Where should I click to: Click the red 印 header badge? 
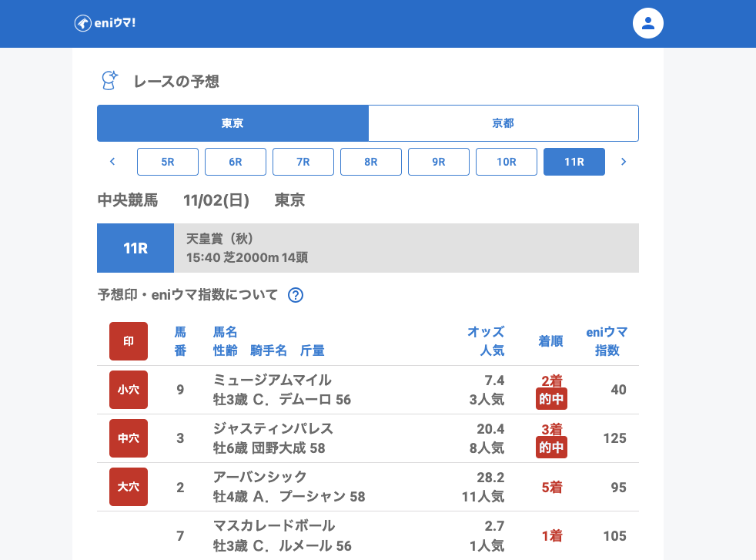pos(129,341)
